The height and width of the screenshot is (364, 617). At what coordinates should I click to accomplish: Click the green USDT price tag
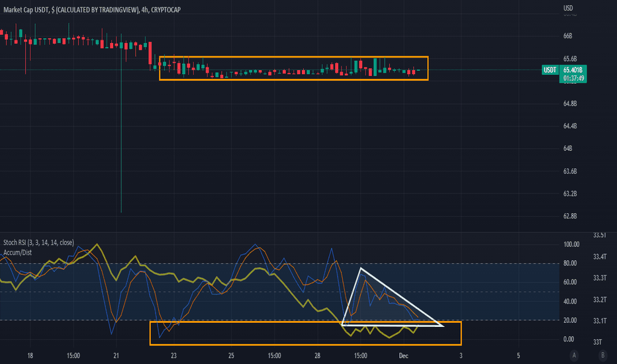coord(550,70)
